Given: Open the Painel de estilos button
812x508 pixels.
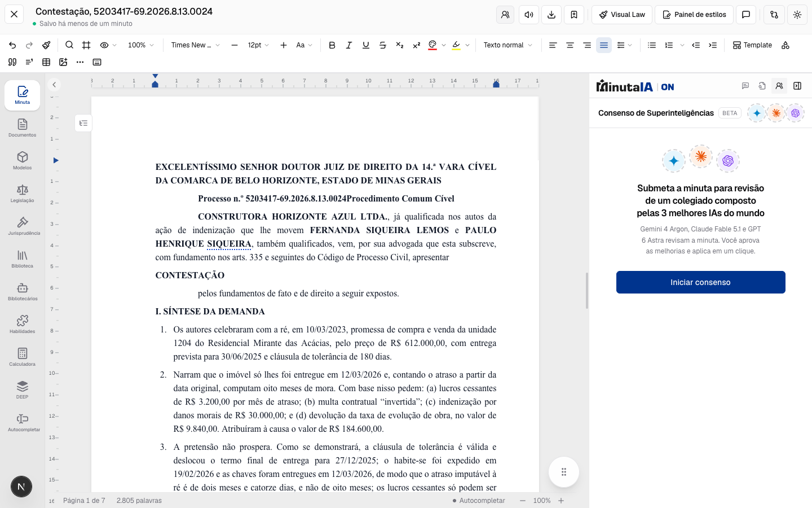Looking at the screenshot, I should pyautogui.click(x=694, y=15).
